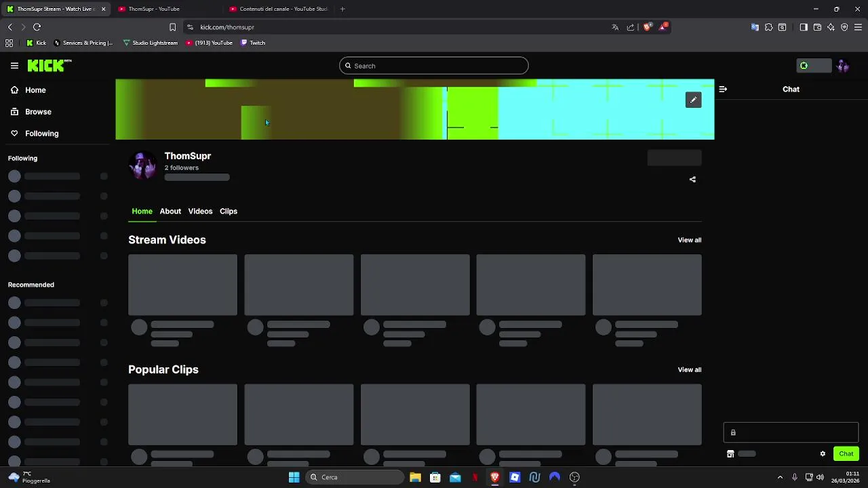This screenshot has height=488, width=868.
Task: Switch to Contenuti del canale YouTube Studio tab
Action: point(279,9)
